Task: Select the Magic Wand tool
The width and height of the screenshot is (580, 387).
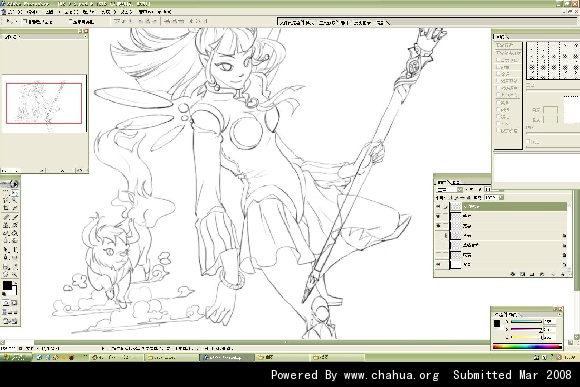Action: [x=15, y=200]
